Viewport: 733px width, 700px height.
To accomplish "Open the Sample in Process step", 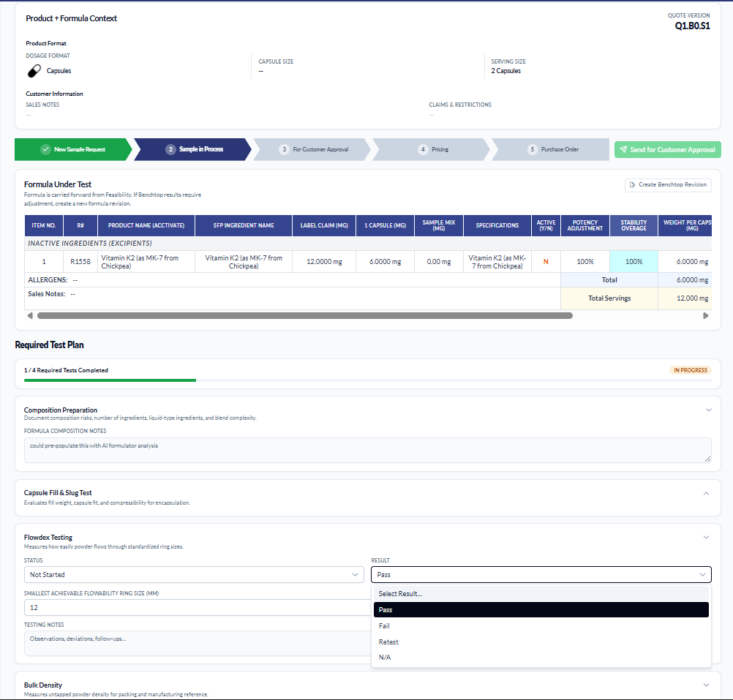I will 192,149.
